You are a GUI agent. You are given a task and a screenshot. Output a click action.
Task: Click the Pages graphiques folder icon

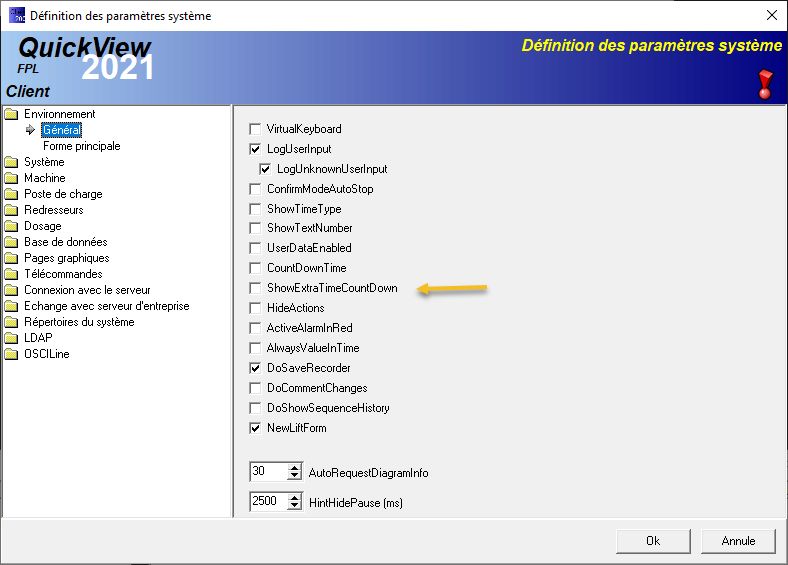(x=11, y=258)
